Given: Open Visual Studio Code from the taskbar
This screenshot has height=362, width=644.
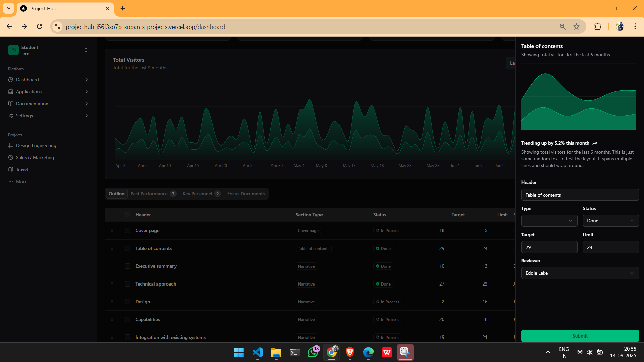Looking at the screenshot, I should click(258, 352).
